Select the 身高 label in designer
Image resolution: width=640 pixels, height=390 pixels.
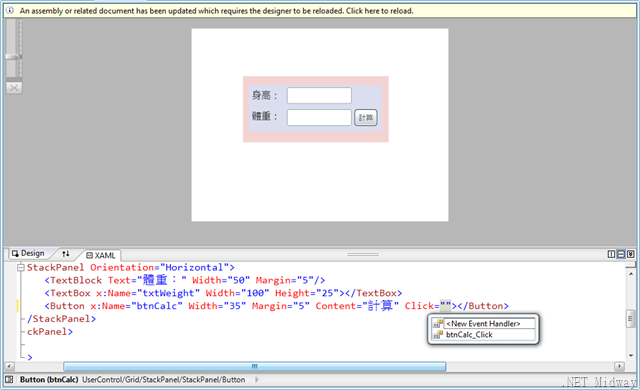pos(264,95)
